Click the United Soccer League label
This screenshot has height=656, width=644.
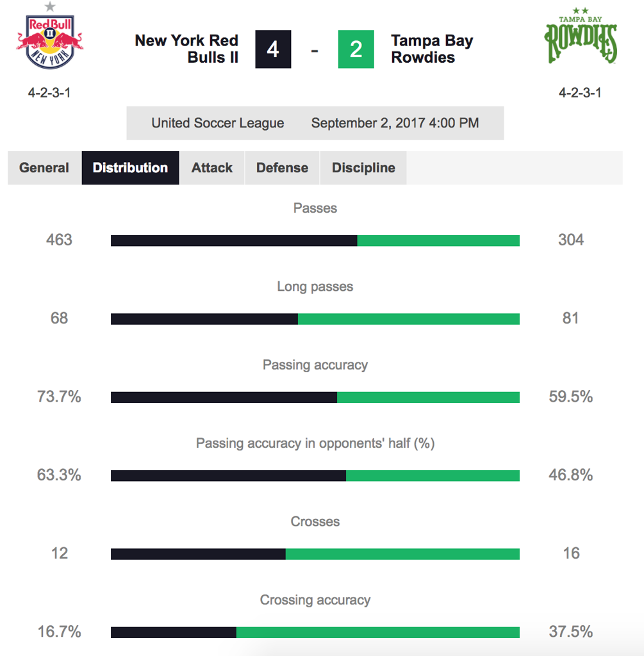tap(218, 123)
